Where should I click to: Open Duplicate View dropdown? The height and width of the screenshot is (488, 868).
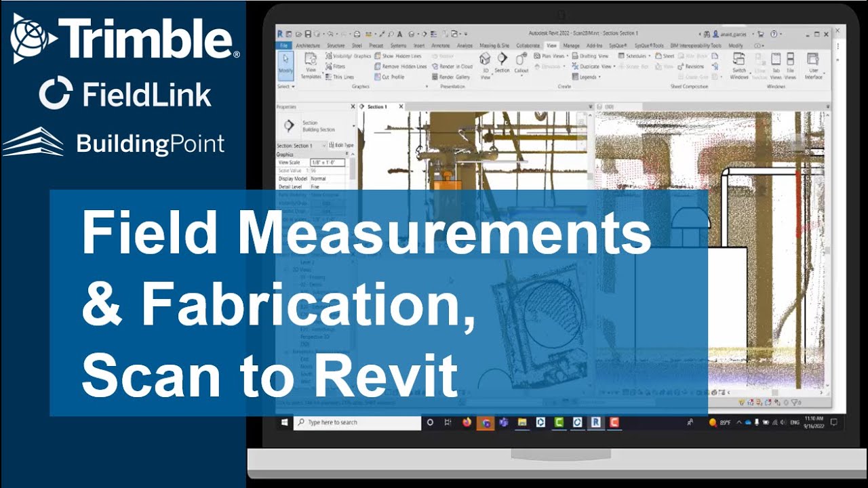point(593,66)
